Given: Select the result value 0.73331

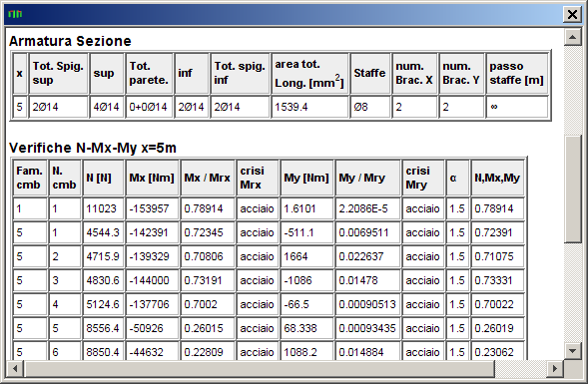Looking at the screenshot, I should click(x=497, y=280).
